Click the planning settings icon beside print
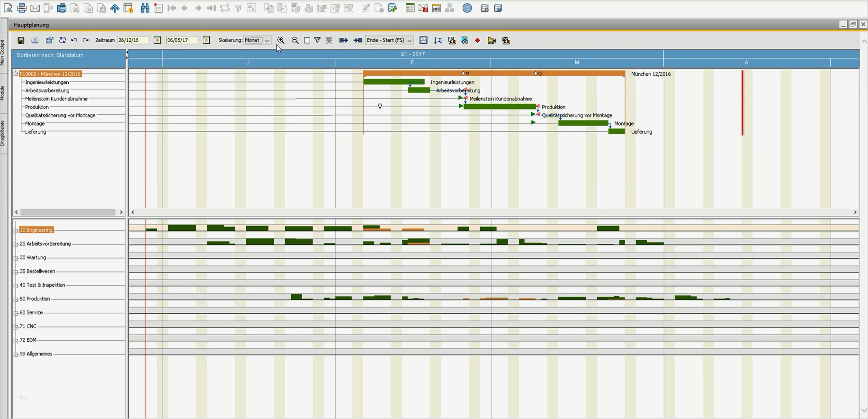868x419 pixels. [49, 40]
